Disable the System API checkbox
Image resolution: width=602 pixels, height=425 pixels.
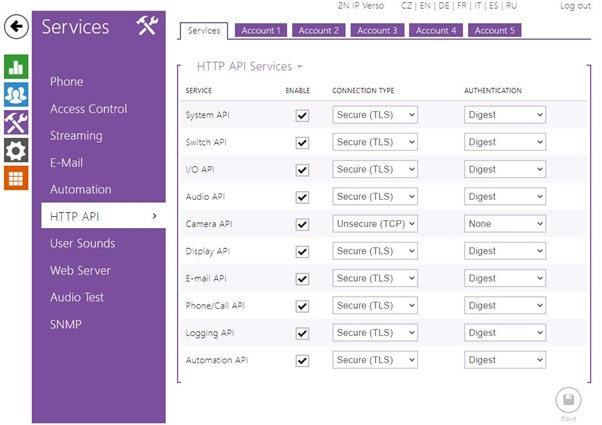pyautogui.click(x=302, y=116)
